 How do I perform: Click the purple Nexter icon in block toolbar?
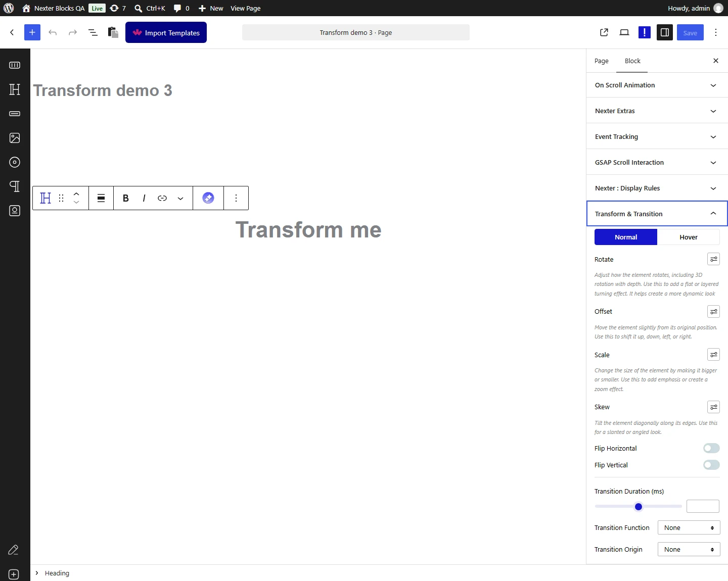(208, 198)
